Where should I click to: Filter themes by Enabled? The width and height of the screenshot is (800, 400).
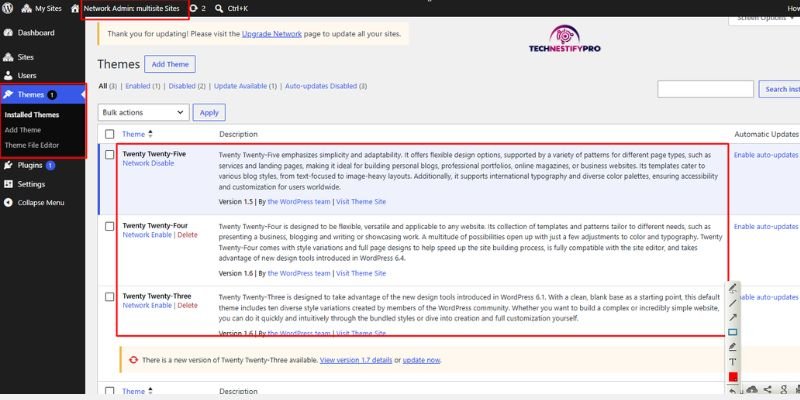click(x=138, y=86)
